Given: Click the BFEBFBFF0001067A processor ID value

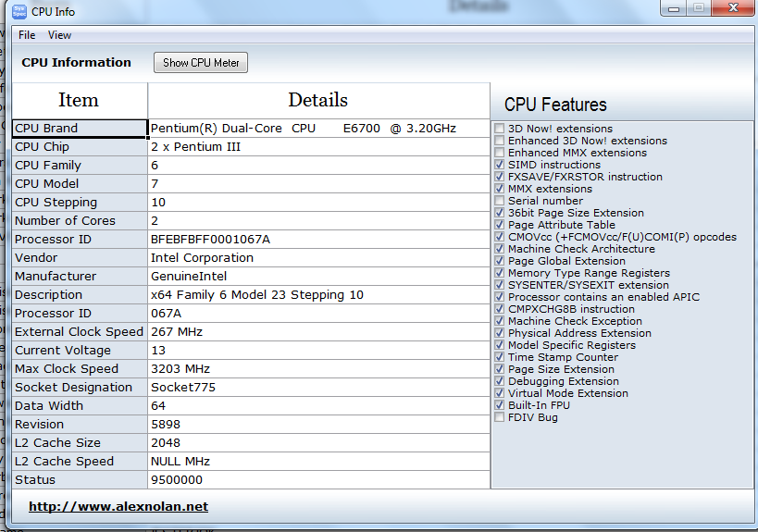Looking at the screenshot, I should 318,240.
